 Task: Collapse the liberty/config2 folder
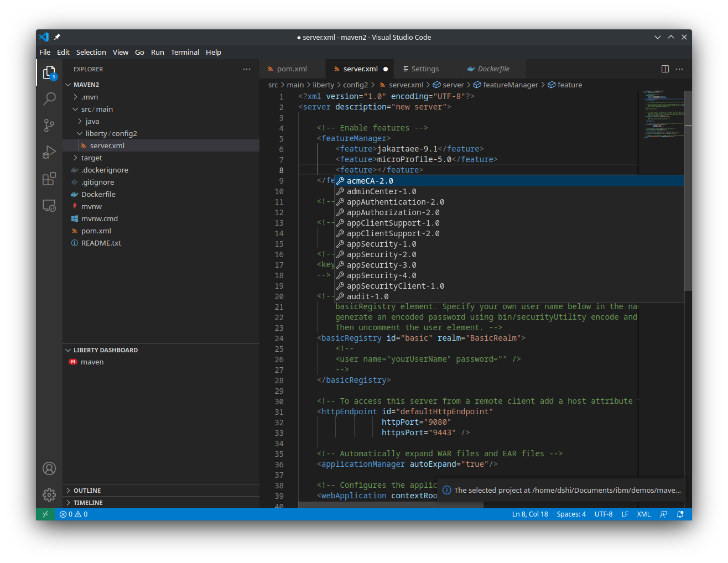coord(80,133)
